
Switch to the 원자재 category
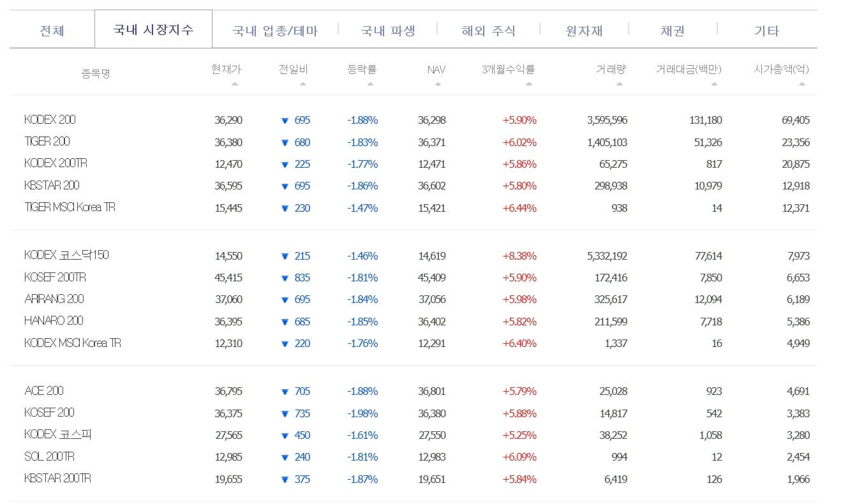pyautogui.click(x=583, y=29)
